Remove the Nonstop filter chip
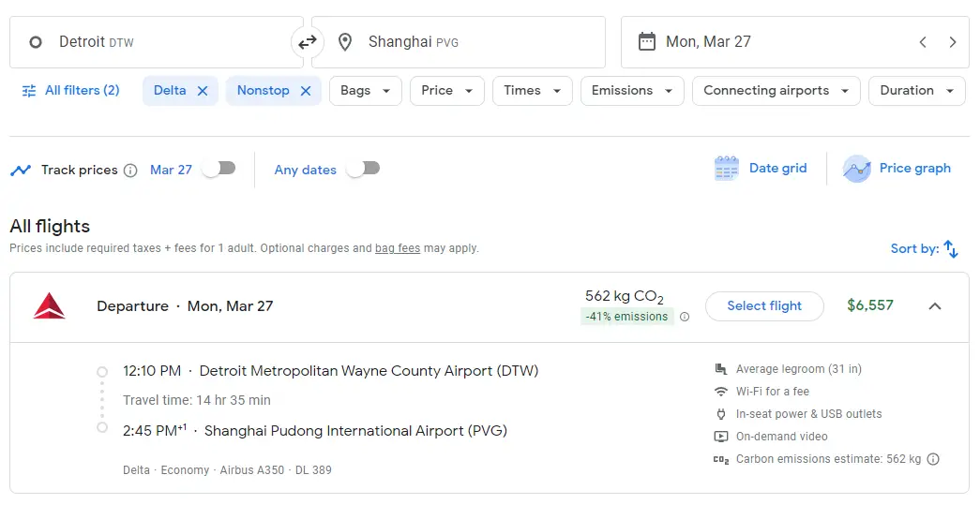The image size is (980, 505). [306, 91]
